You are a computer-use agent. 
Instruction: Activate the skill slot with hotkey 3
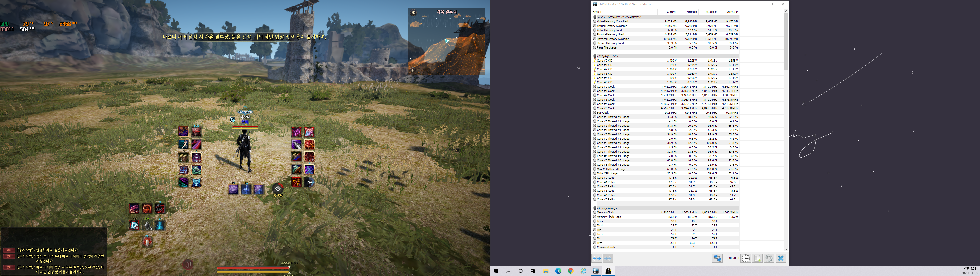tap(184, 157)
